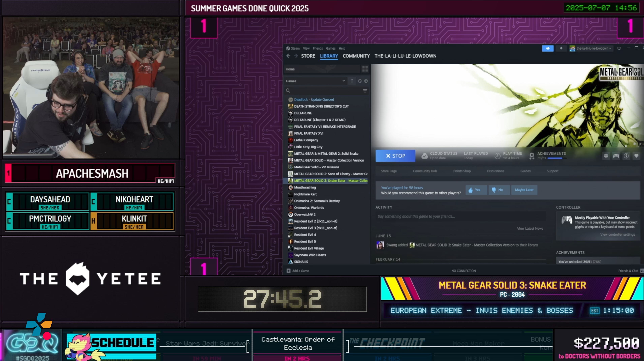Click the Home button in library sidebar
This screenshot has height=361, width=644.
coord(322,69)
